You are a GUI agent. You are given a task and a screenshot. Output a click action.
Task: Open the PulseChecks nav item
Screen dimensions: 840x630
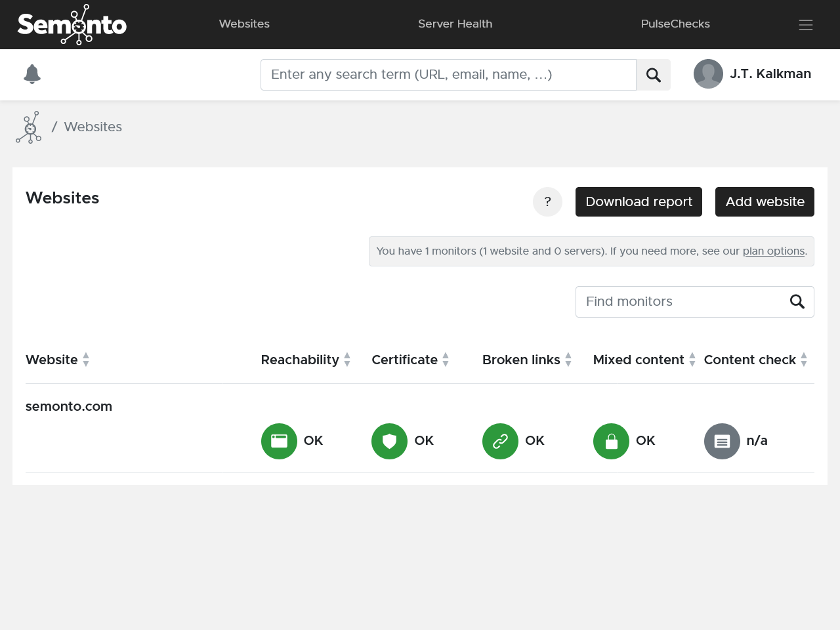click(675, 24)
